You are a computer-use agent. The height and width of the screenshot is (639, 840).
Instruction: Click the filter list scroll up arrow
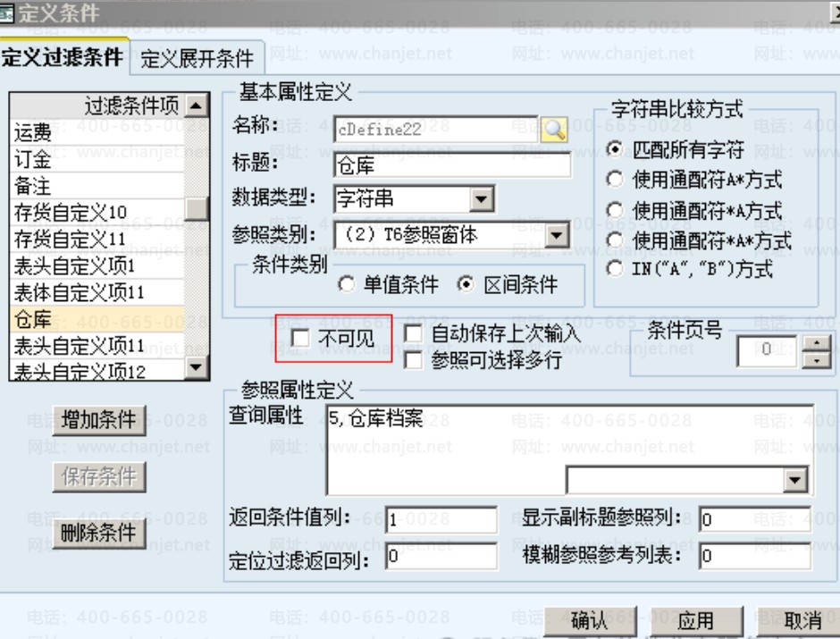coord(196,105)
